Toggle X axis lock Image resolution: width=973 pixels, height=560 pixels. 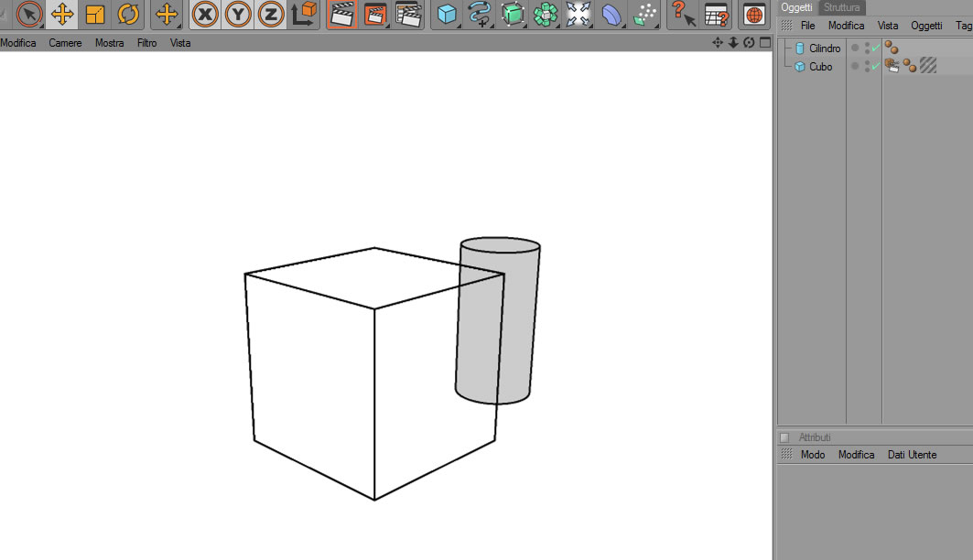click(x=205, y=15)
